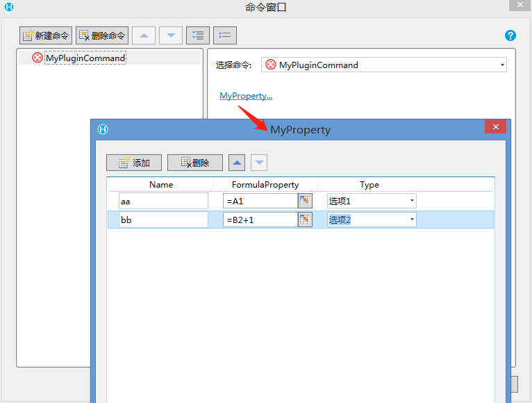Click the Name column header
Image resolution: width=532 pixels, height=403 pixels.
pyautogui.click(x=161, y=185)
